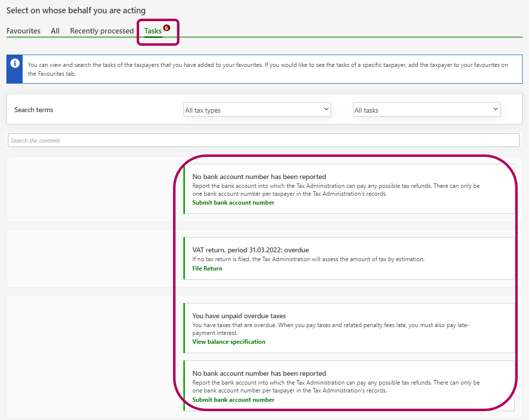The width and height of the screenshot is (529, 420).
Task: Switch to the Favourites tab
Action: click(23, 31)
